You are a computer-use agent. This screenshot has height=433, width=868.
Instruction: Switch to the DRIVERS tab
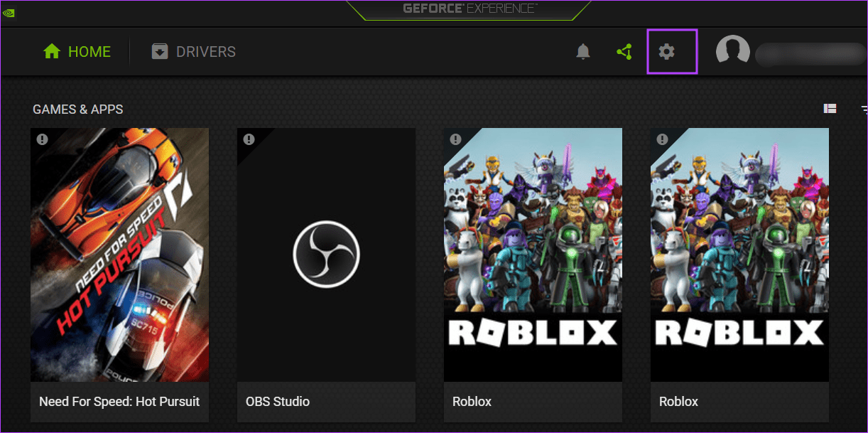[206, 50]
